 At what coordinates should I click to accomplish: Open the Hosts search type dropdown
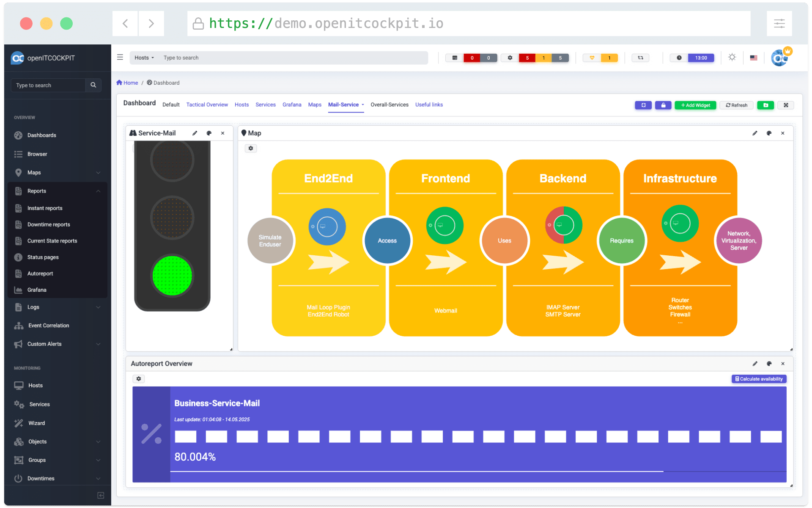point(144,58)
